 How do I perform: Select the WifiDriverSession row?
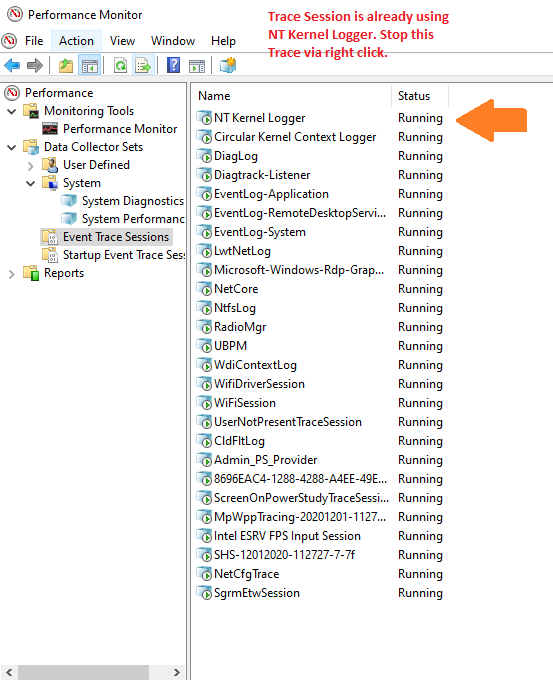tap(259, 384)
